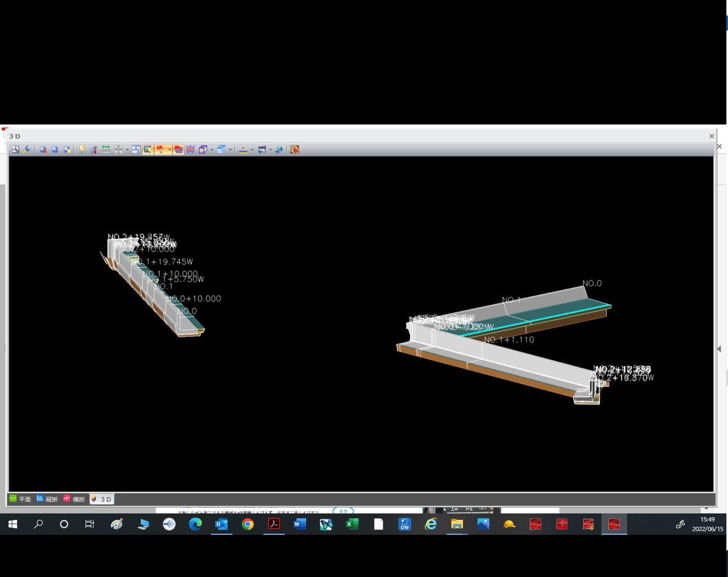Open dropdown next to grey centerline icon
The height and width of the screenshot is (577, 728).
[x=127, y=150]
